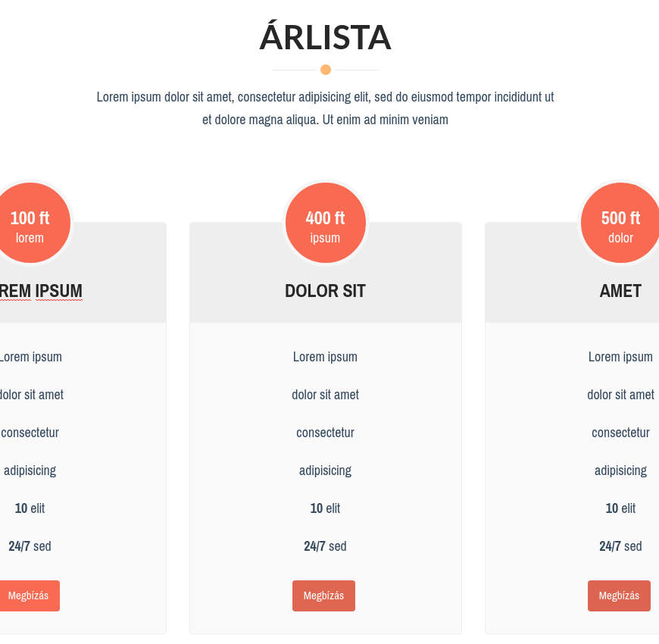This screenshot has height=644, width=659.
Task: Click "24/7 sed" in the DOLOR SIT card
Action: pyautogui.click(x=326, y=546)
